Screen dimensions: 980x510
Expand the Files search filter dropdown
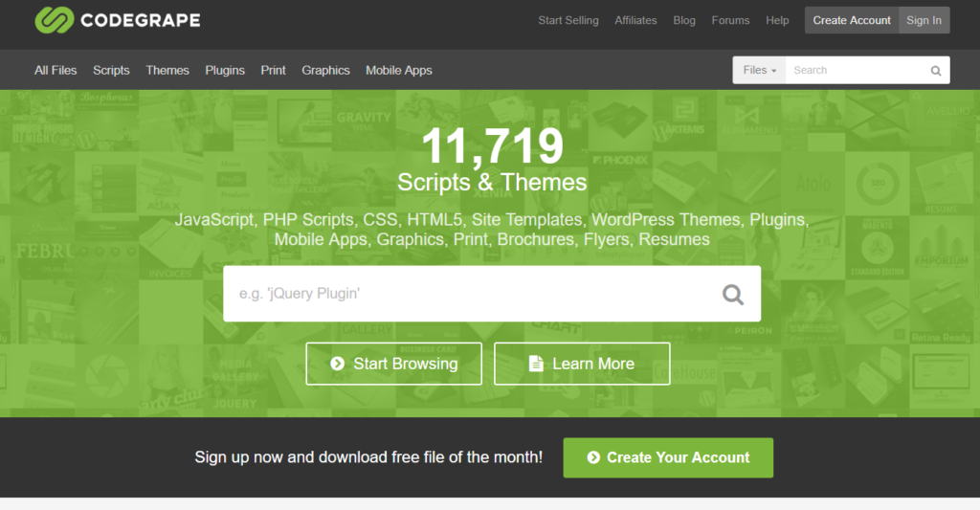(x=759, y=70)
